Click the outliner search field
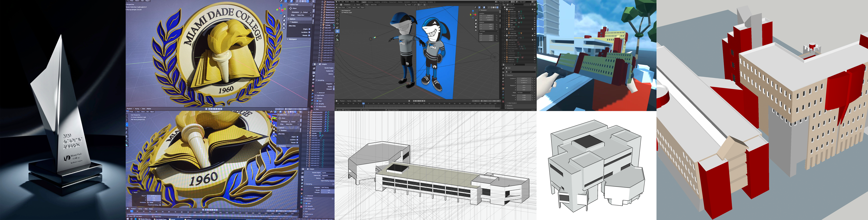Viewport: 868px width, 220px height. [x=518, y=5]
